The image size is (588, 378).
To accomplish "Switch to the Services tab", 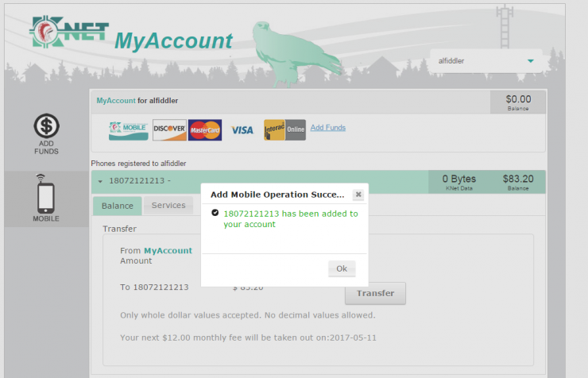I will coord(168,206).
